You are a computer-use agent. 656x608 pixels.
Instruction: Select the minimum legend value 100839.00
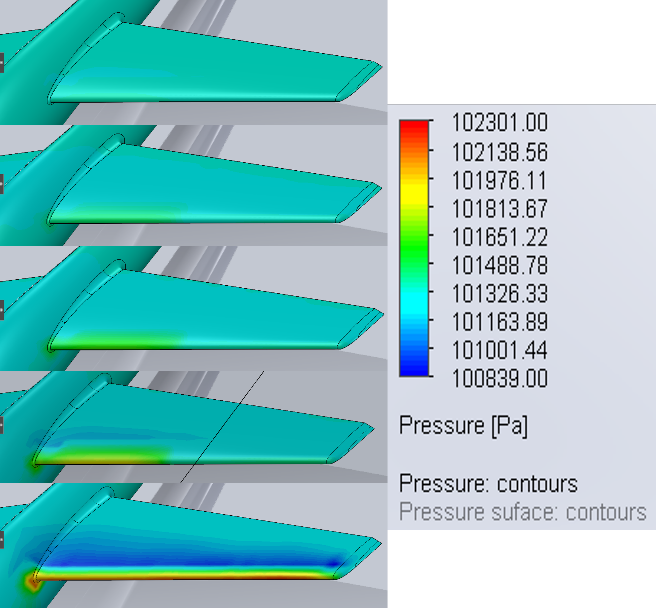point(499,379)
